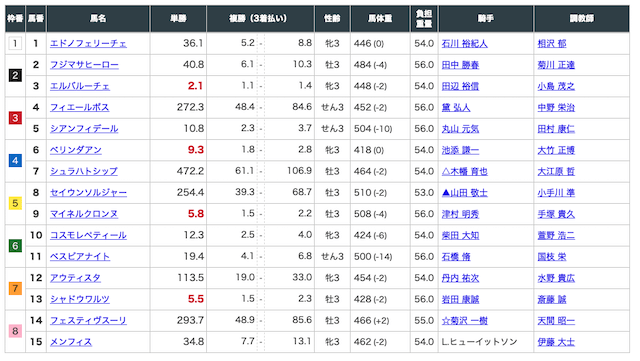
Task: Click the black frame number 2 badge
Action: [x=15, y=75]
